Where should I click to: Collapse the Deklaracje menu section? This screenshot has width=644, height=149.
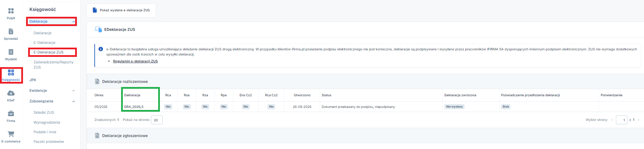click(x=73, y=22)
